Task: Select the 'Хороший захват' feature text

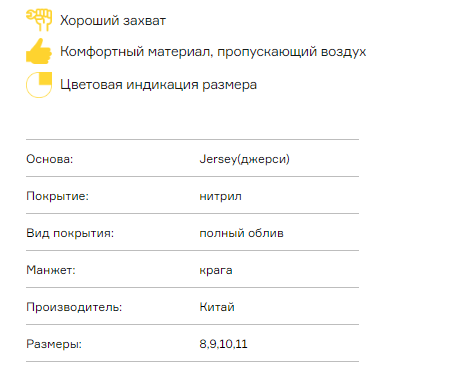Action: click(x=113, y=21)
